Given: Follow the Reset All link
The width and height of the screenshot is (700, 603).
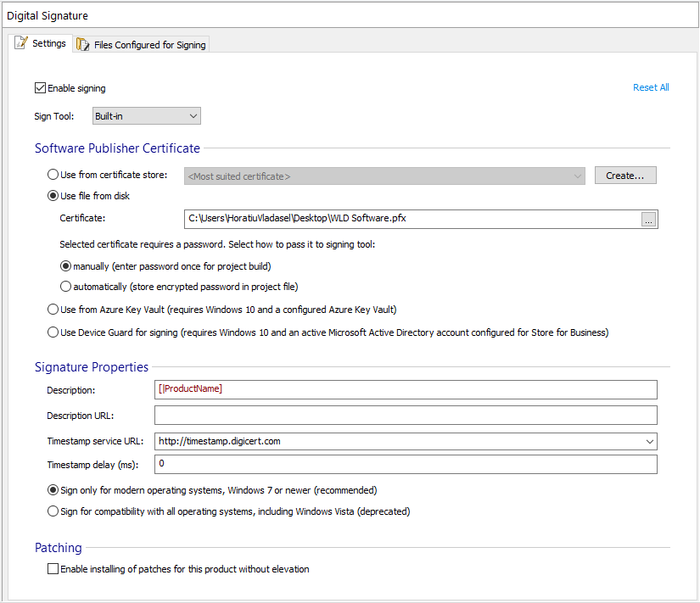Looking at the screenshot, I should 651,87.
